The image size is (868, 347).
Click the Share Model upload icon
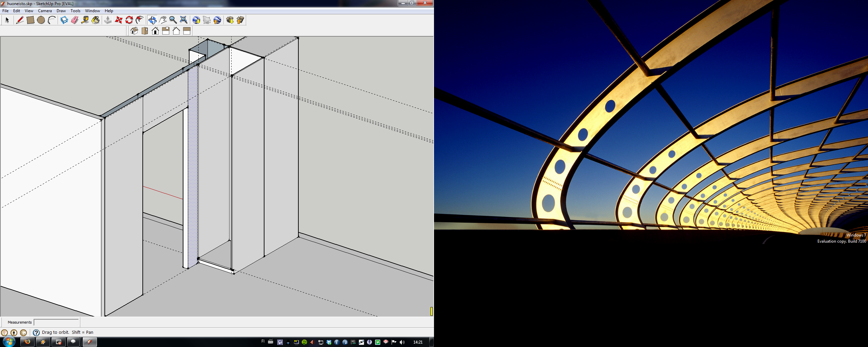coord(240,20)
